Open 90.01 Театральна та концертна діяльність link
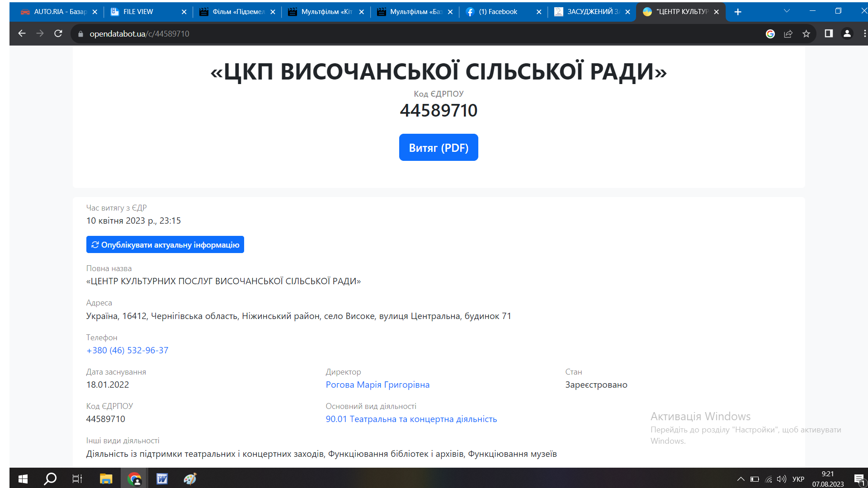Viewport: 868px width, 488px height. [411, 419]
